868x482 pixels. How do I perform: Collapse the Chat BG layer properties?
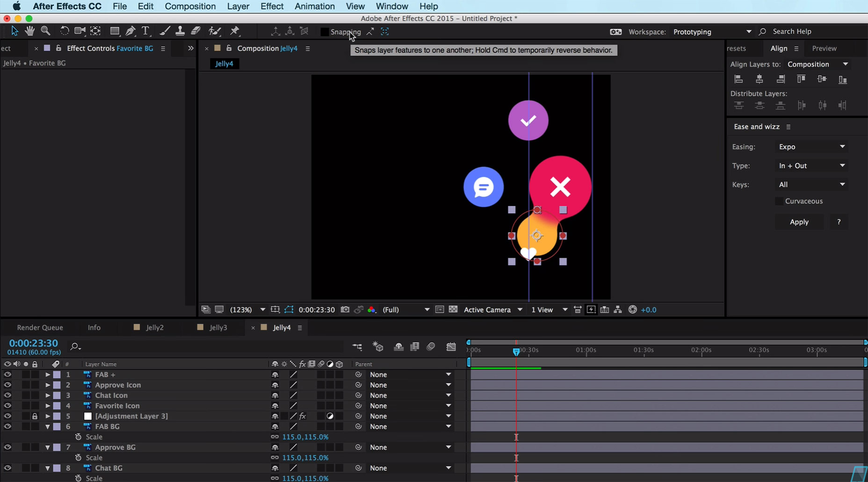click(x=47, y=468)
